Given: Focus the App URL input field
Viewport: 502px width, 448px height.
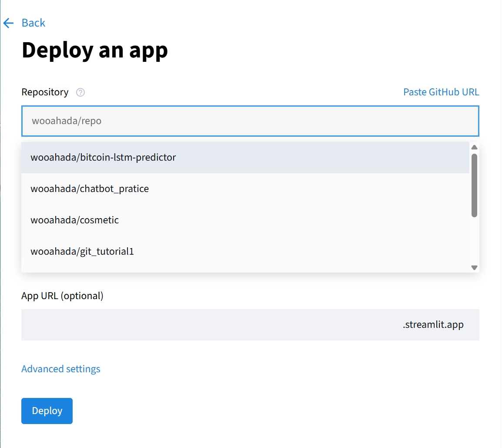Looking at the screenshot, I should [250, 325].
